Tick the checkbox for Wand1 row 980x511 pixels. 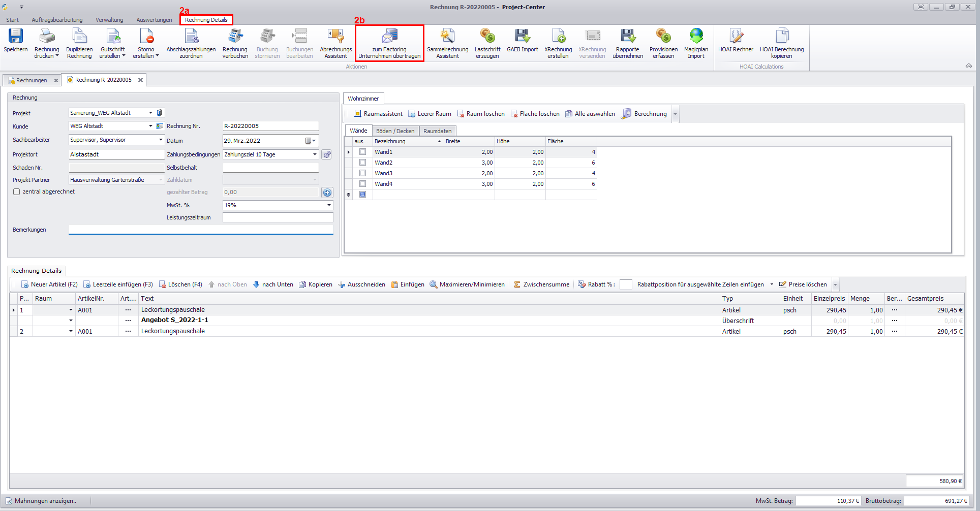(362, 152)
